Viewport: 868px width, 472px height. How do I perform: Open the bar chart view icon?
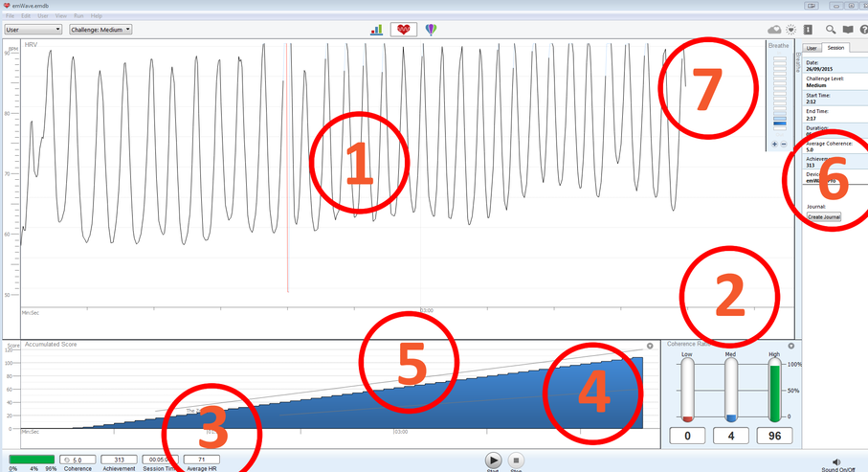point(376,30)
